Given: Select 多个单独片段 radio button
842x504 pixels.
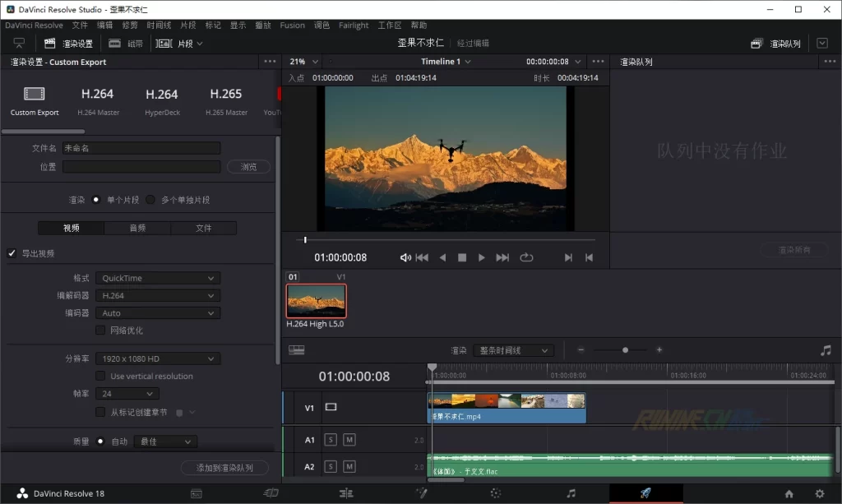Looking at the screenshot, I should [x=150, y=200].
